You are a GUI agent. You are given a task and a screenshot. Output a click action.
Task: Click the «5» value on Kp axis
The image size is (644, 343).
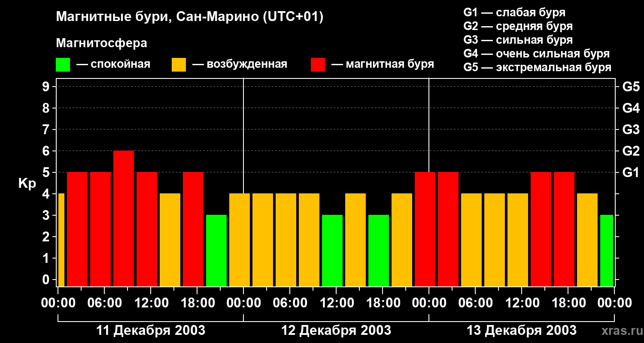point(47,172)
